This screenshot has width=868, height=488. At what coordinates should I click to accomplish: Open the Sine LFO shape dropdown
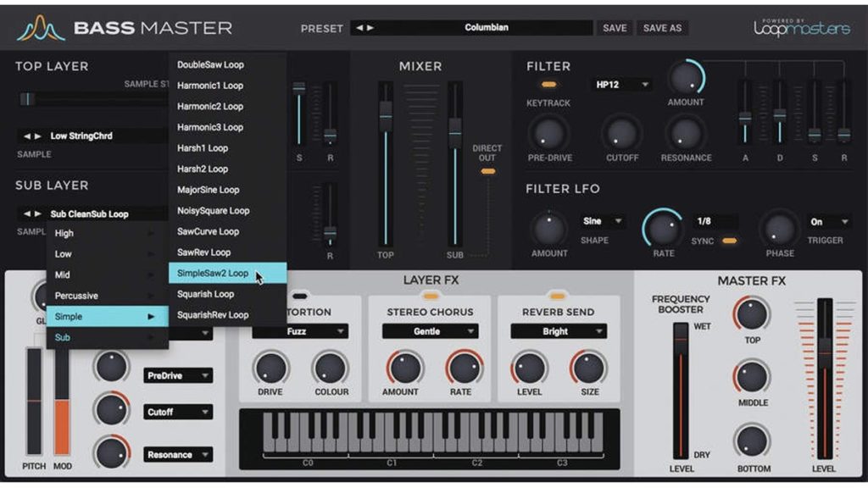tap(603, 221)
